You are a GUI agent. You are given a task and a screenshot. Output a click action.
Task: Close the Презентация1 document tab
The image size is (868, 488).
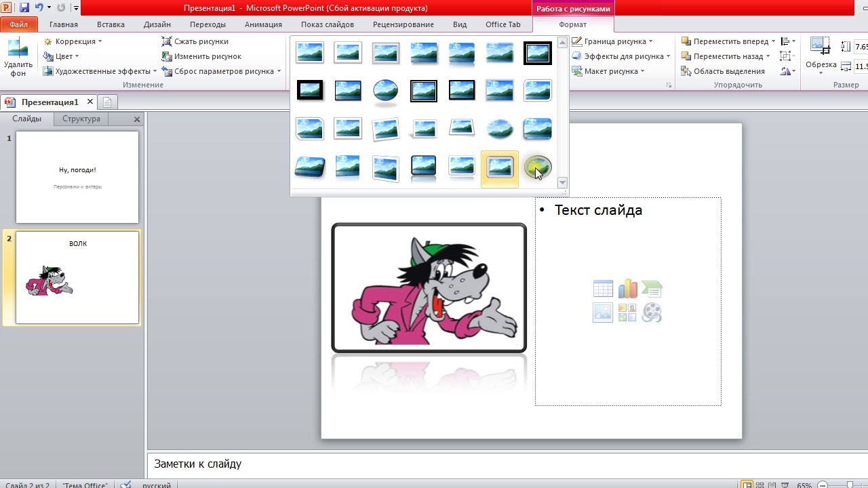tap(90, 102)
